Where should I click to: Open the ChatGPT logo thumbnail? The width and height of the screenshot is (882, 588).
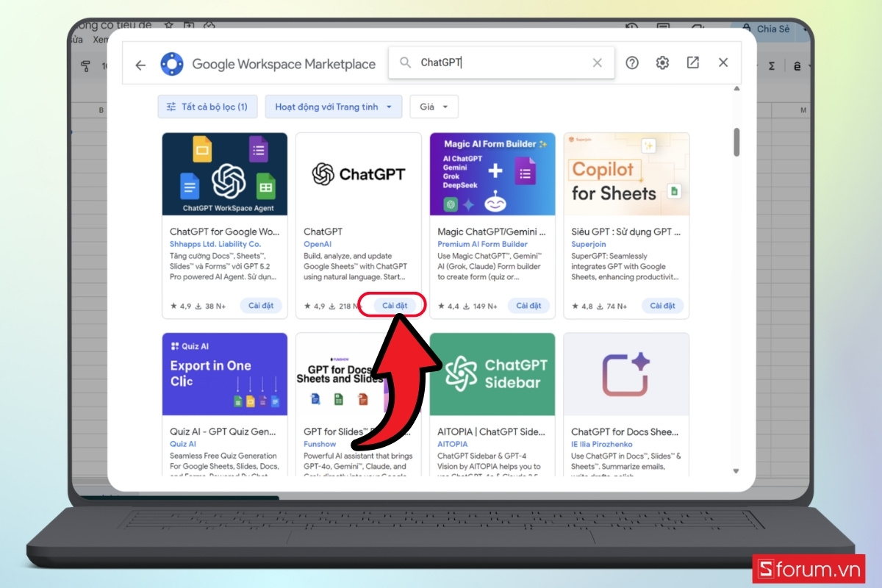pyautogui.click(x=359, y=174)
